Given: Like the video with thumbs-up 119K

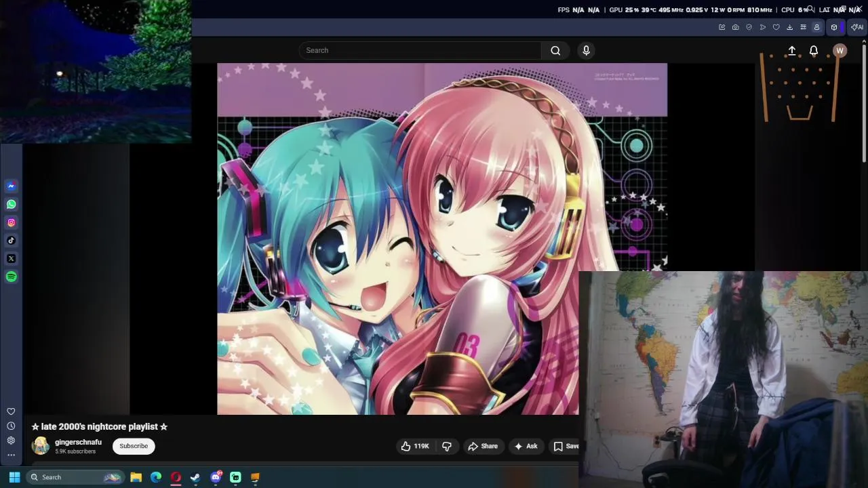Looking at the screenshot, I should [x=415, y=446].
